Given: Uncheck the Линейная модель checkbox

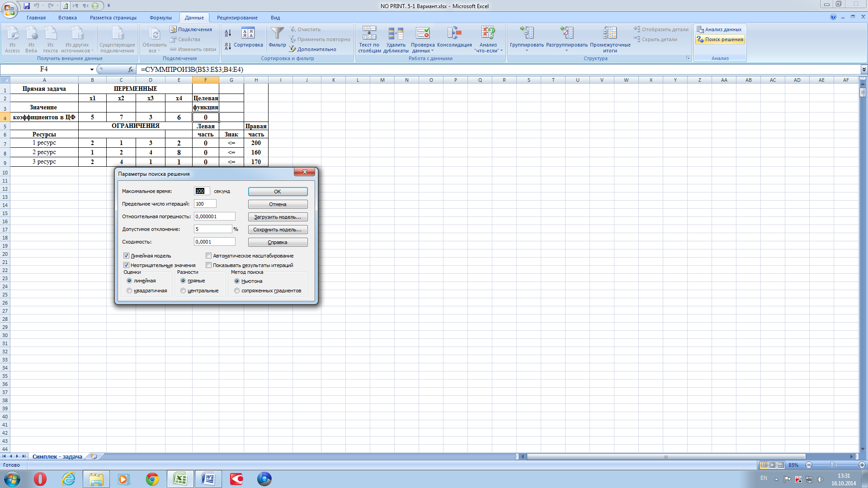Looking at the screenshot, I should (x=127, y=256).
